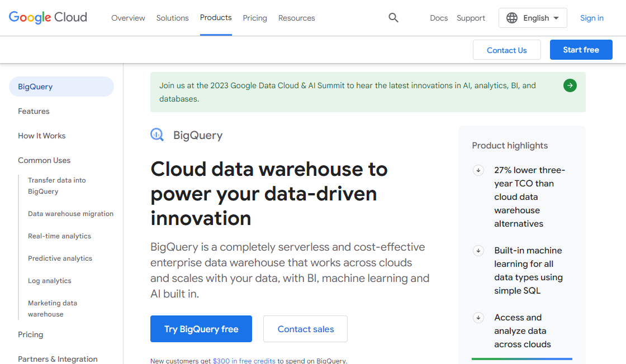
Task: Click the globe language icon
Action: [x=512, y=18]
